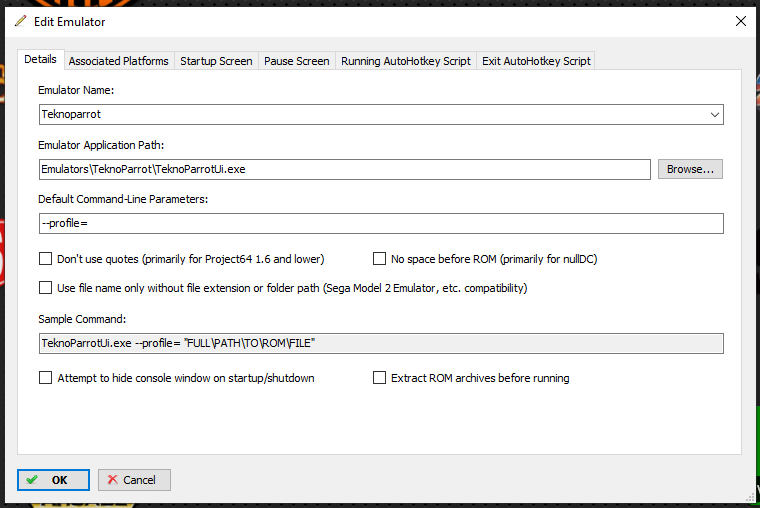Enable Don't use quotes checkbox
Viewport: 760px width, 508px height.
46,259
